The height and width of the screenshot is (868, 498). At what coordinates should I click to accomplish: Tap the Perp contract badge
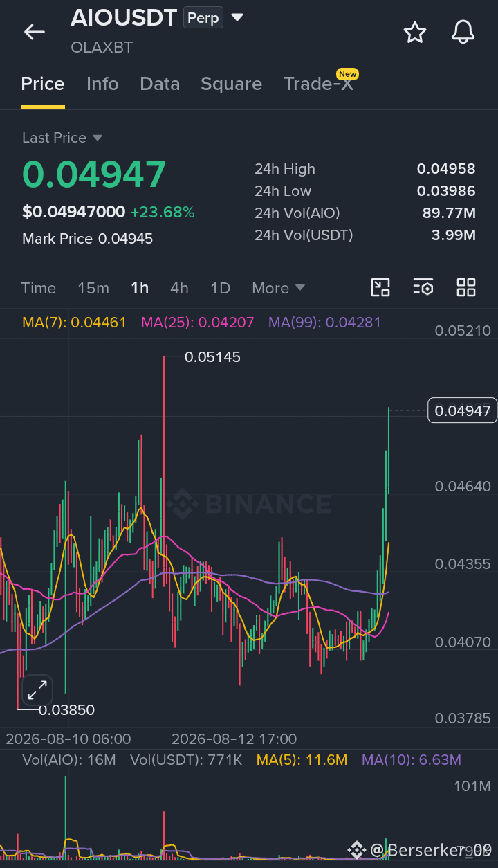[203, 18]
